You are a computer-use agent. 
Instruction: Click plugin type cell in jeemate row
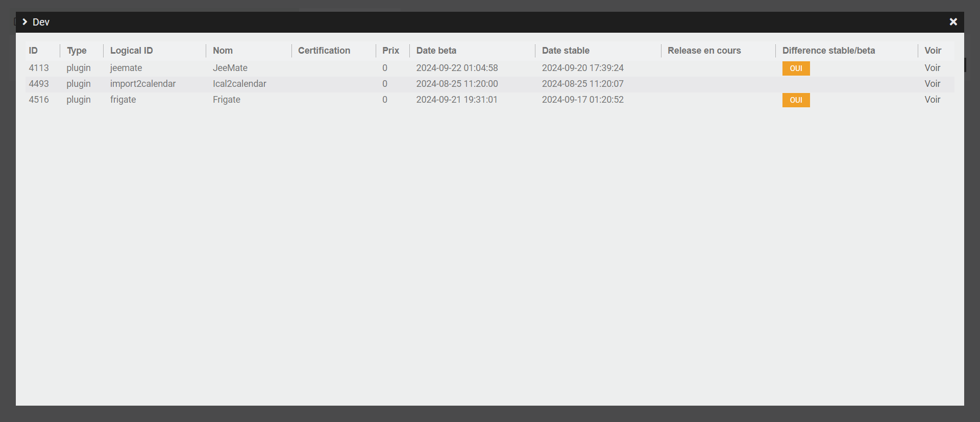[x=79, y=68]
